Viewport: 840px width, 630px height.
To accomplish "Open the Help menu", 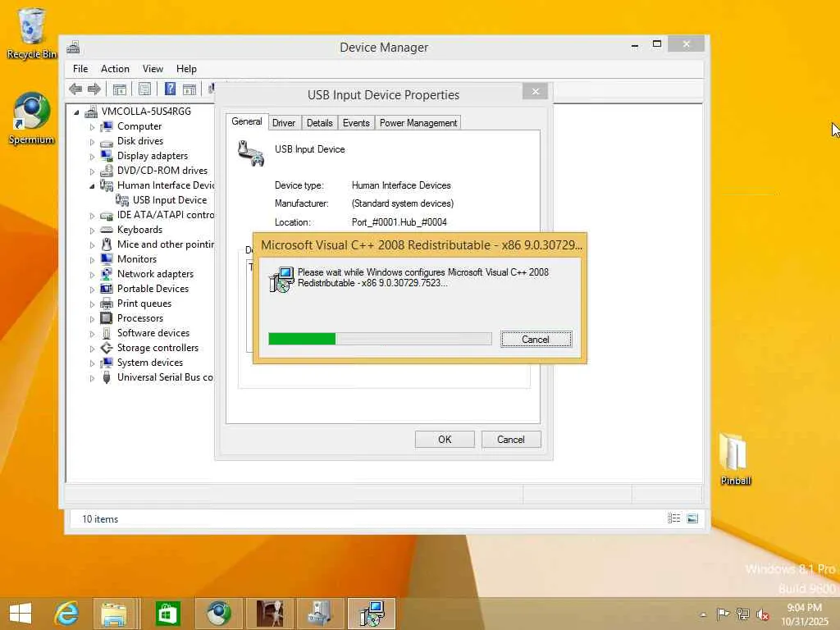I will 186,69.
